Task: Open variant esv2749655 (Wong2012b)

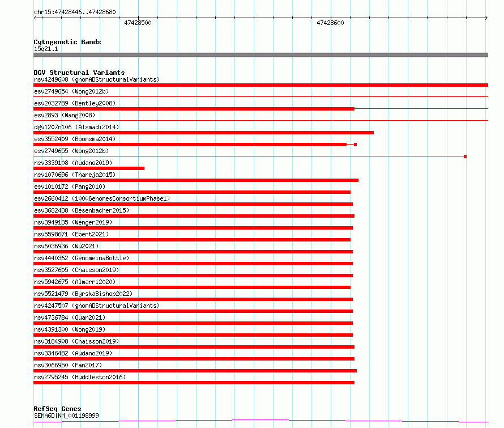Action: [x=71, y=151]
